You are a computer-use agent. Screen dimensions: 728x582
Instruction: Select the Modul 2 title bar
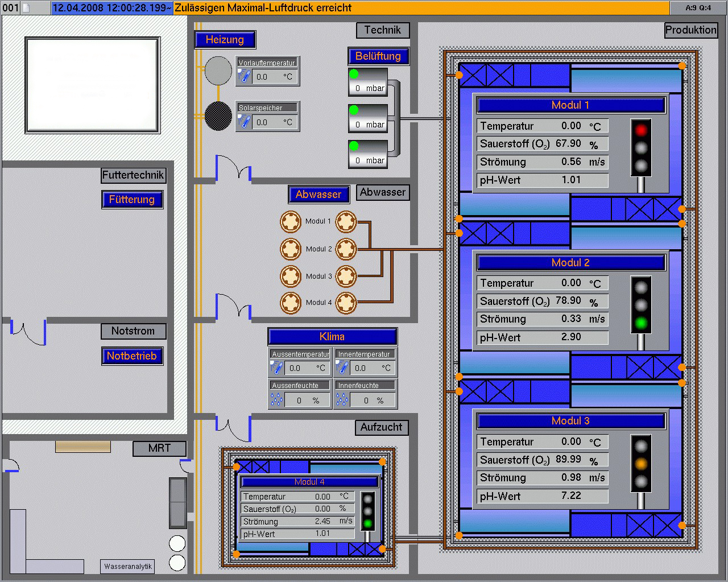[570, 262]
